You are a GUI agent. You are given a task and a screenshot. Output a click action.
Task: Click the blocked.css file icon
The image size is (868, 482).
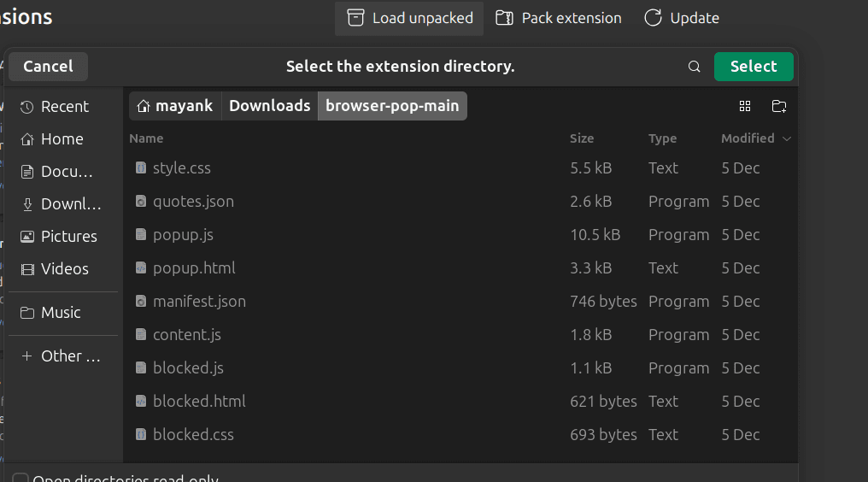pyautogui.click(x=141, y=434)
